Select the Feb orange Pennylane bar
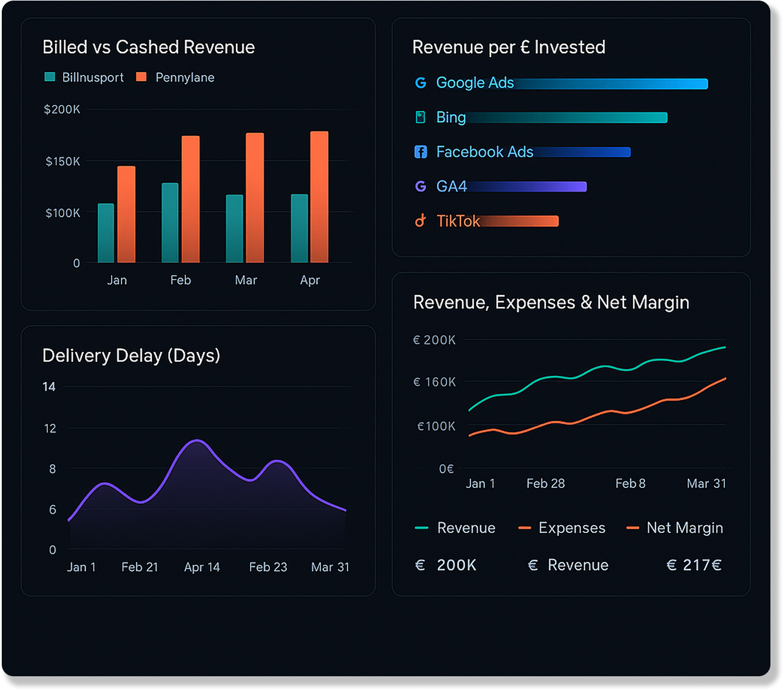This screenshot has height=691, width=784. (191, 199)
